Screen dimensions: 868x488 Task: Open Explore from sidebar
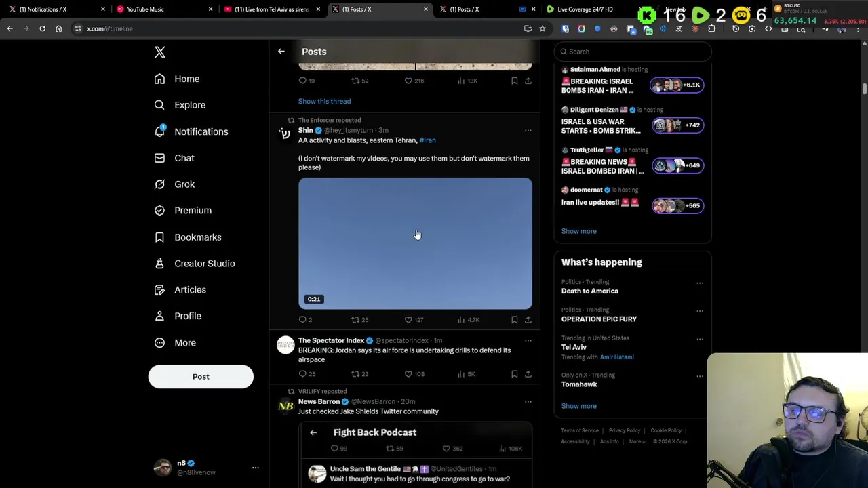point(179,105)
